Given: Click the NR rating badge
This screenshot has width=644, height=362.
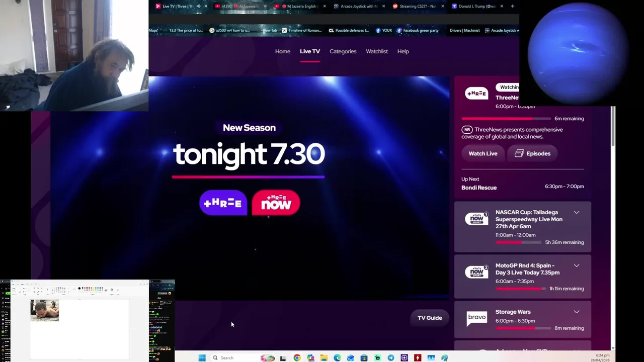Looking at the screenshot, I should tap(467, 129).
